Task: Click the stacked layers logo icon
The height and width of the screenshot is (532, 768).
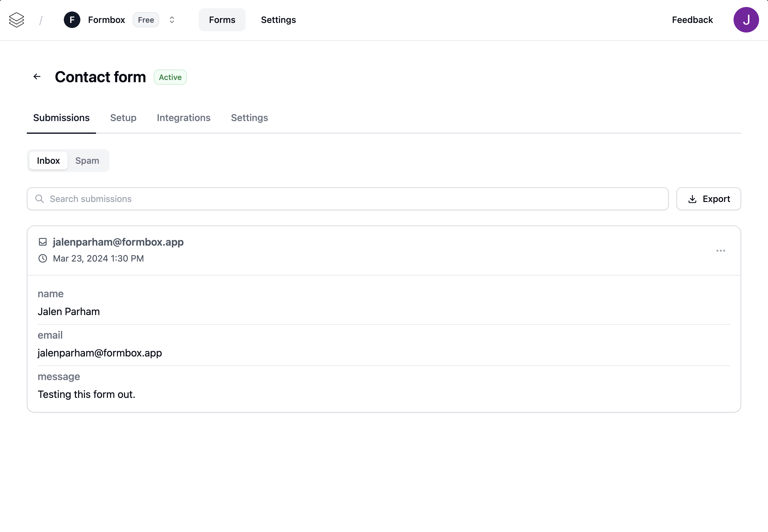Action: tap(16, 20)
